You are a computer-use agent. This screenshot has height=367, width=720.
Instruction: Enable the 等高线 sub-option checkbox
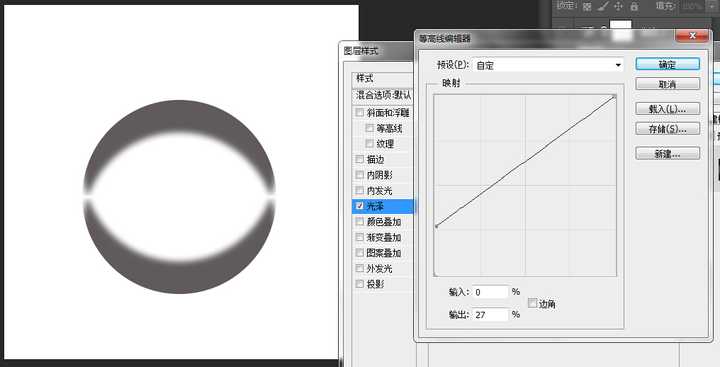[369, 128]
